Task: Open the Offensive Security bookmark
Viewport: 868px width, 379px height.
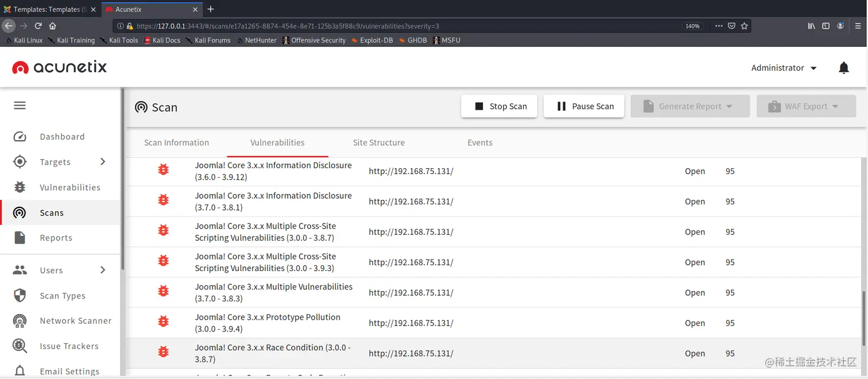Action: [314, 40]
